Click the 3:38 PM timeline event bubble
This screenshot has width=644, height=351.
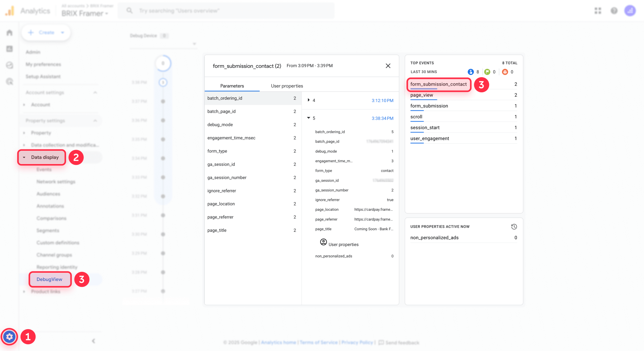(163, 82)
